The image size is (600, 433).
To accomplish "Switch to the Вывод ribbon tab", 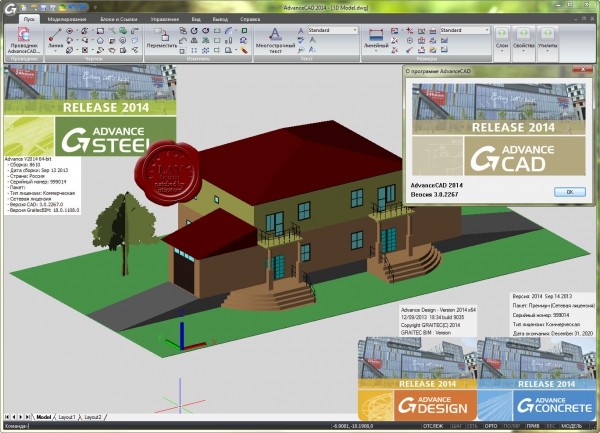I will pyautogui.click(x=220, y=19).
